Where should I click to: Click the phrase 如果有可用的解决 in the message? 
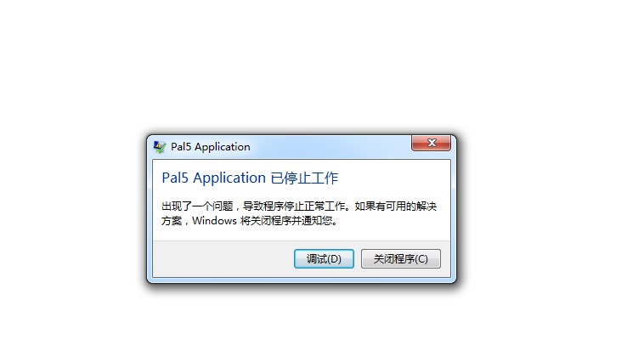tap(396, 206)
